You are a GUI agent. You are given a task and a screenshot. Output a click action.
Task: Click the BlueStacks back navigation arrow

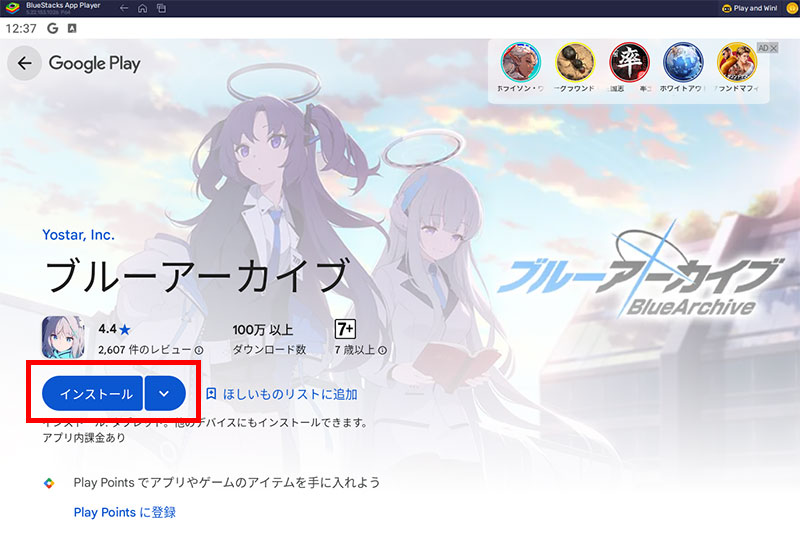coord(123,9)
